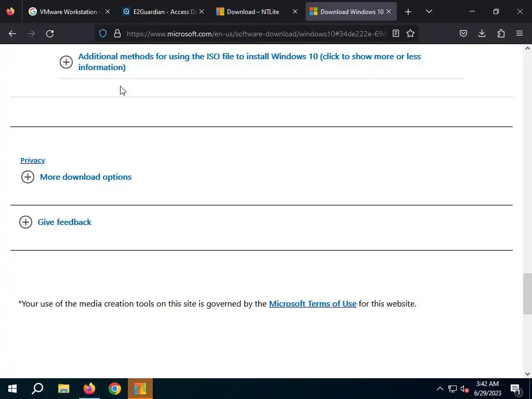
Task: Close the E2Guardian tab
Action: click(202, 11)
